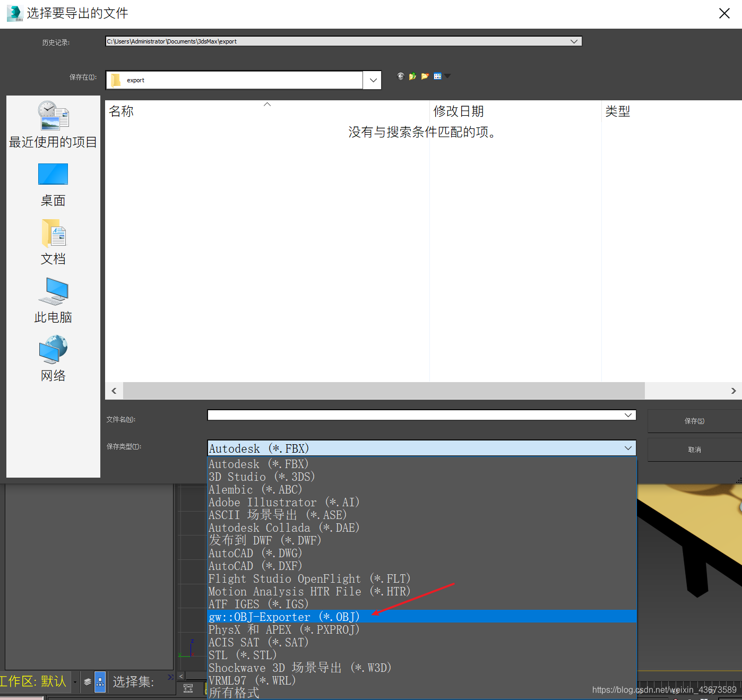Click the 3ds Max timeline scroll-left arrow

pos(181,676)
